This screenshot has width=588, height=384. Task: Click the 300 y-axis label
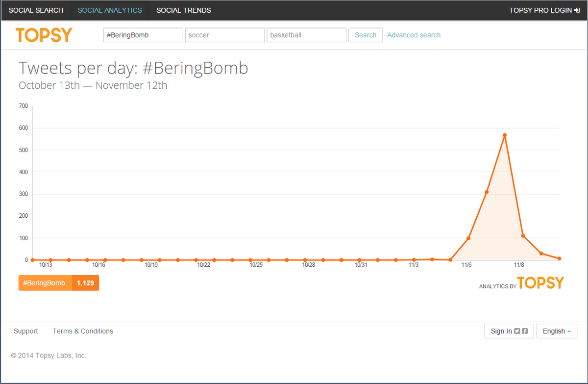point(23,194)
